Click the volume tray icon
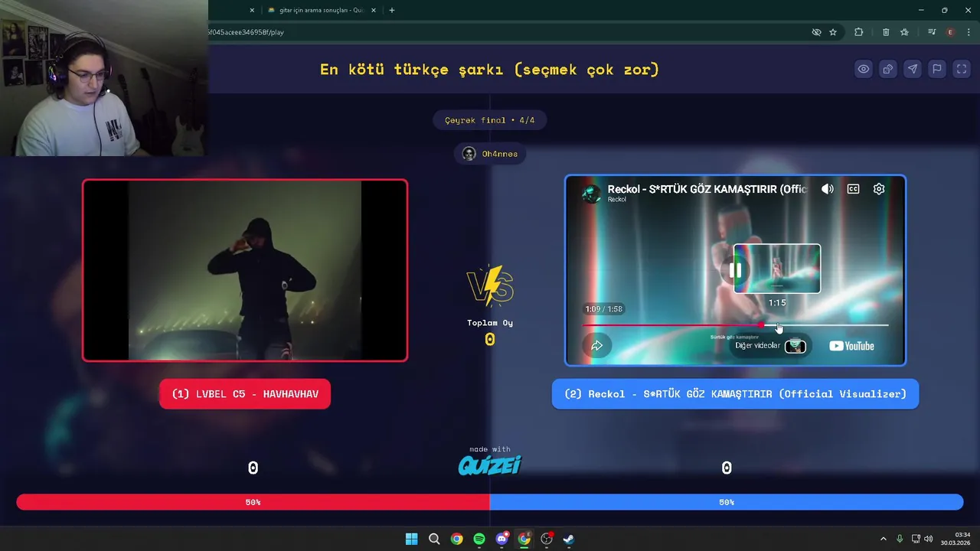980x551 pixels. pyautogui.click(x=929, y=539)
